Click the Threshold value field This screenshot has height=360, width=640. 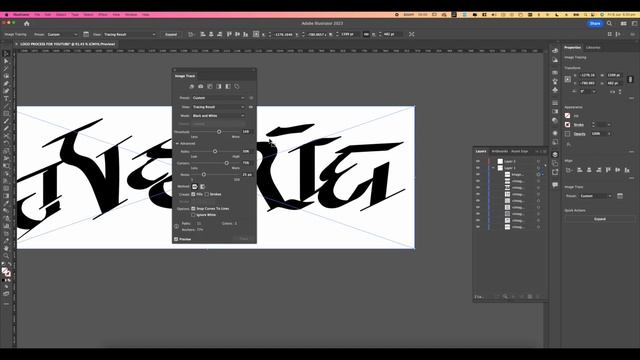tap(247, 132)
